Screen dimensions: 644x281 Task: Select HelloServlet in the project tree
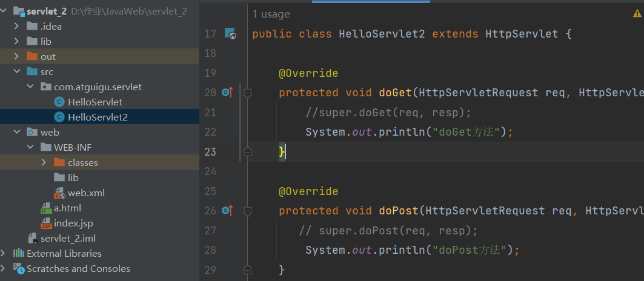95,102
